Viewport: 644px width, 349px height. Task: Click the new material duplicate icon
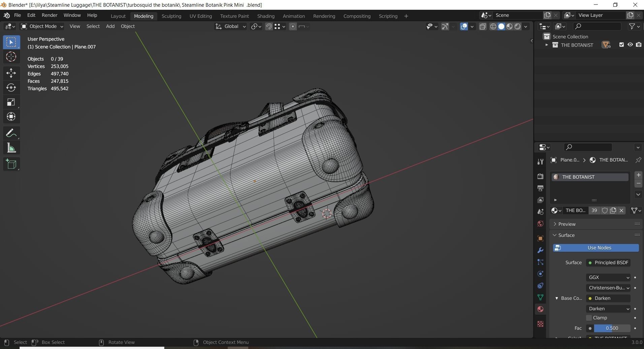point(613,210)
